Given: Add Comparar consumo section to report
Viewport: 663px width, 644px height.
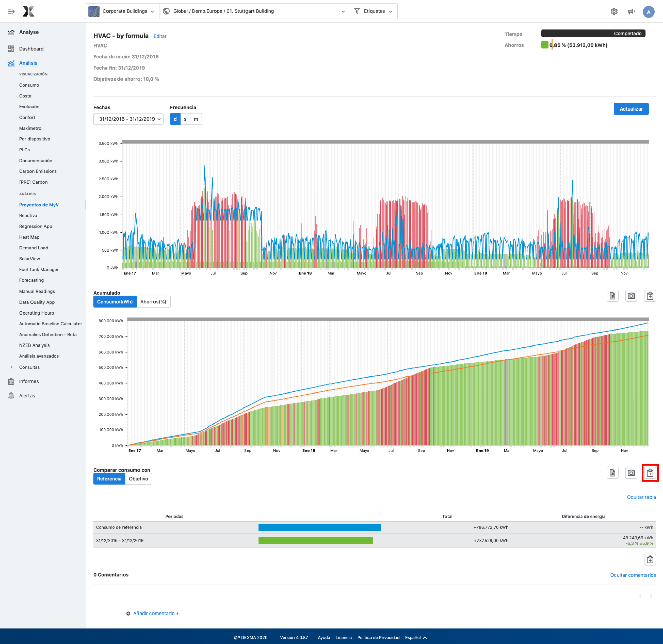Looking at the screenshot, I should [x=650, y=473].
